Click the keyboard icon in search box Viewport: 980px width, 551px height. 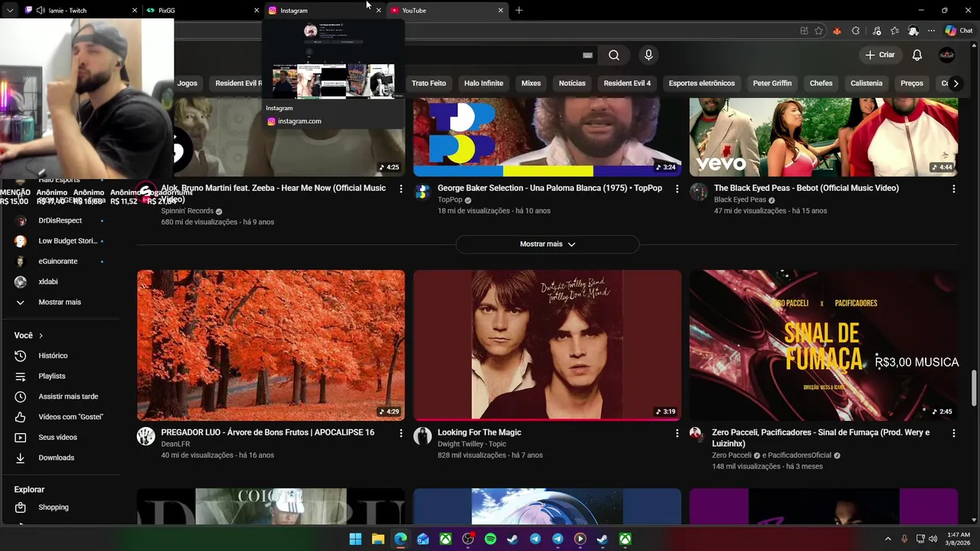click(x=587, y=55)
